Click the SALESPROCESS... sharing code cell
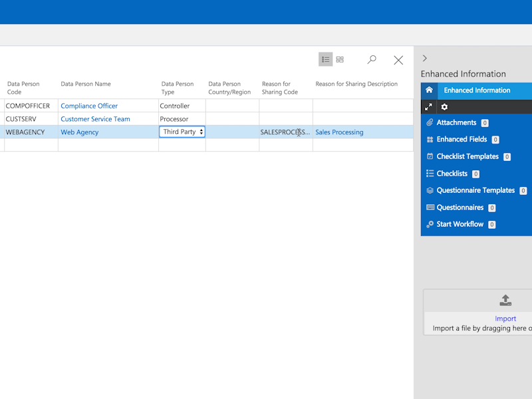Screen dimensions: 532x399 286,132
